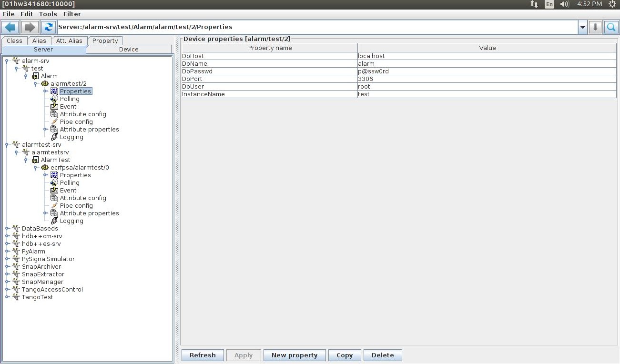The height and width of the screenshot is (364, 620).
Task: Select the Device tab
Action: click(x=129, y=50)
